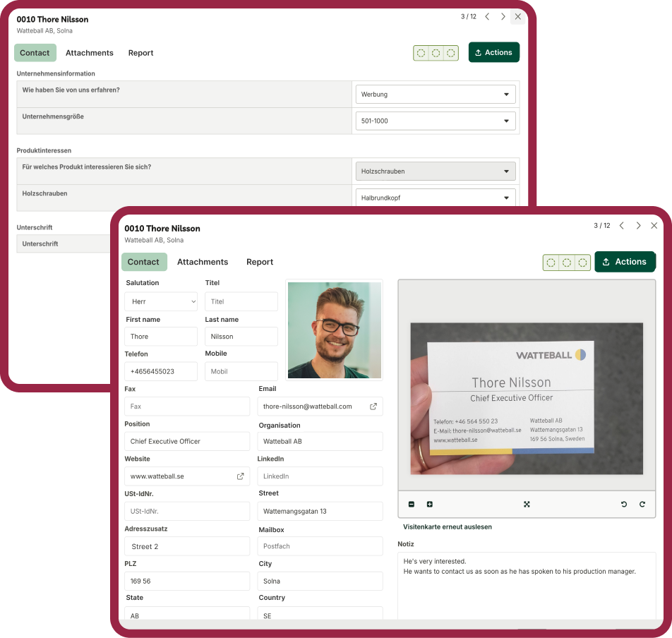The height and width of the screenshot is (638, 672).
Task: Toggle last dashed-circle status in front window
Action: click(582, 263)
